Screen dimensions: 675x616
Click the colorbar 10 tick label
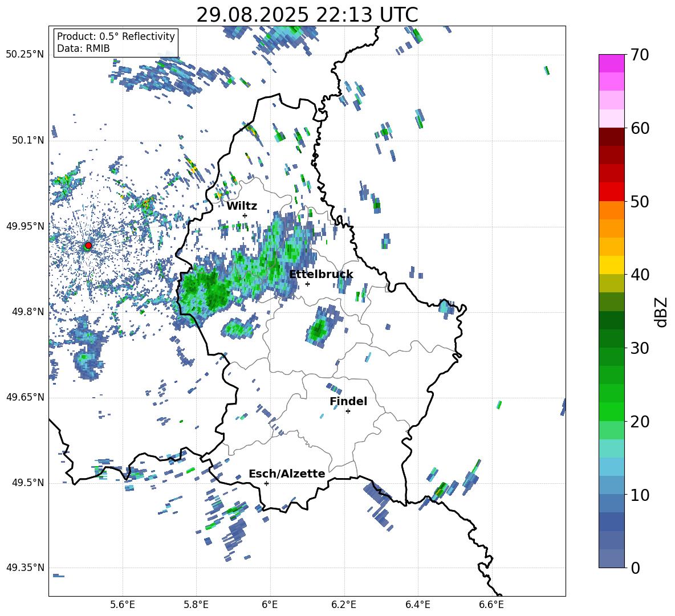640,495
